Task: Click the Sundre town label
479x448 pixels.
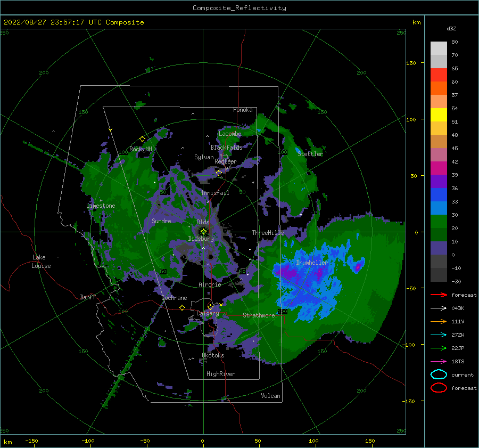Action: pyautogui.click(x=161, y=221)
